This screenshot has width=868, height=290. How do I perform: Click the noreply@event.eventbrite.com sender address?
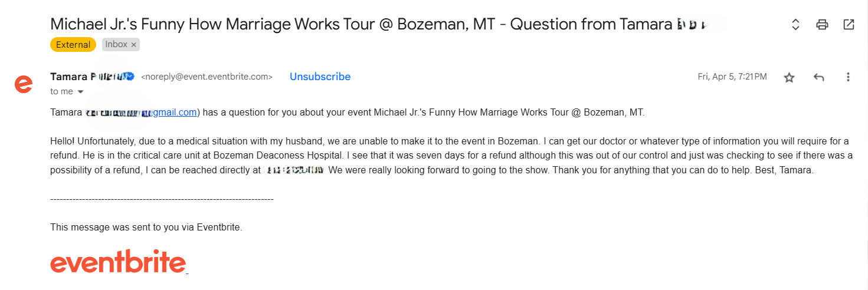(207, 77)
